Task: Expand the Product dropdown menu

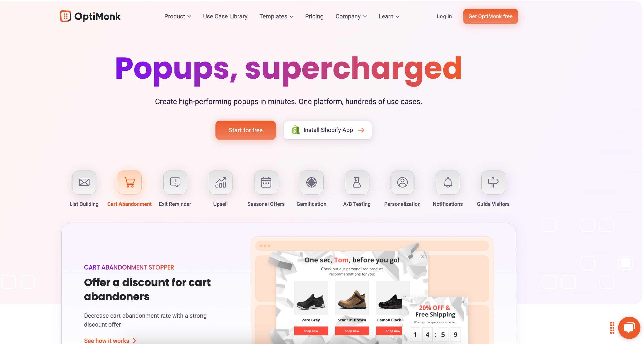Action: coord(177,16)
